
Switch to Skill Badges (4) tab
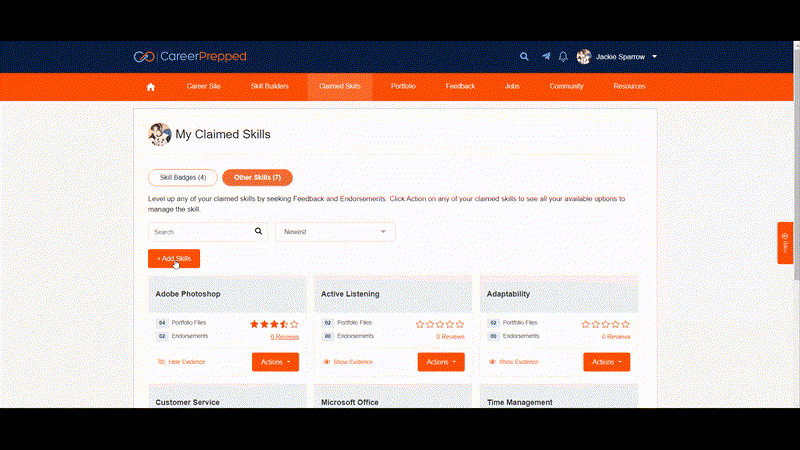183,178
